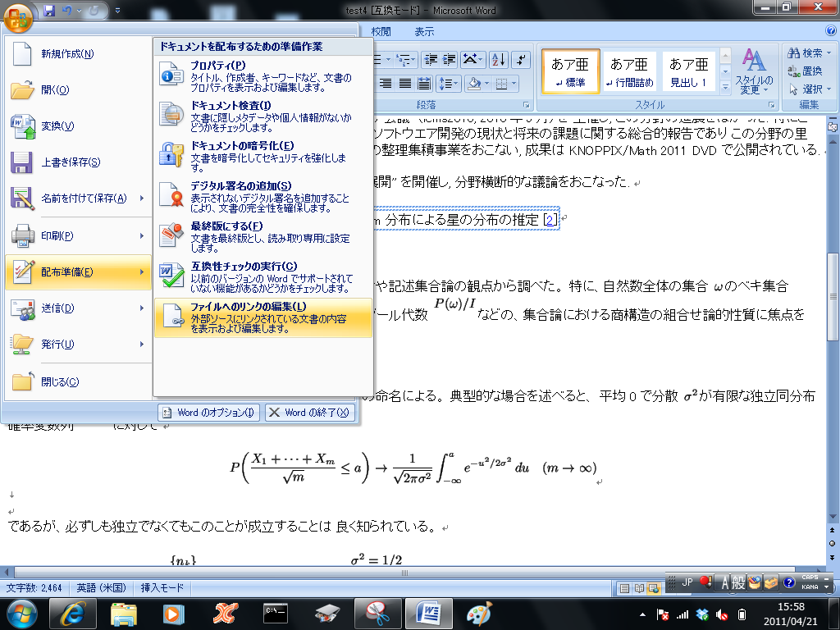840x630 pixels.
Task: Click the 置換 replace button
Action: [x=805, y=71]
